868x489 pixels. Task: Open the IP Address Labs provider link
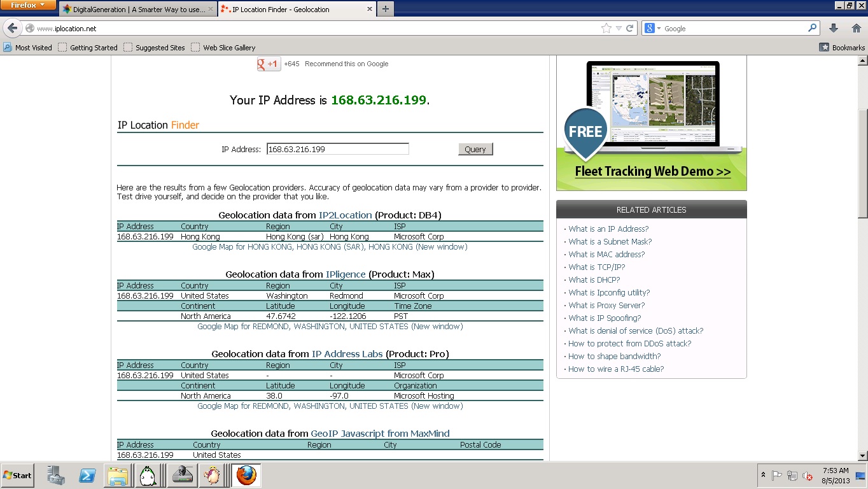click(x=347, y=354)
